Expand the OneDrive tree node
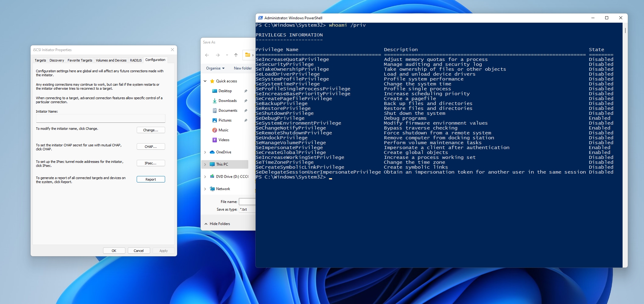Image resolution: width=644 pixels, height=304 pixels. (x=205, y=152)
